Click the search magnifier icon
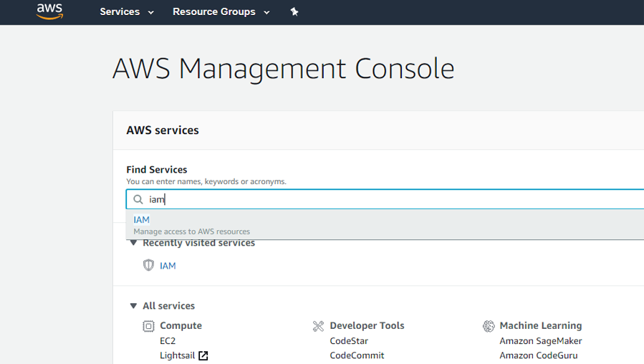 coord(138,199)
